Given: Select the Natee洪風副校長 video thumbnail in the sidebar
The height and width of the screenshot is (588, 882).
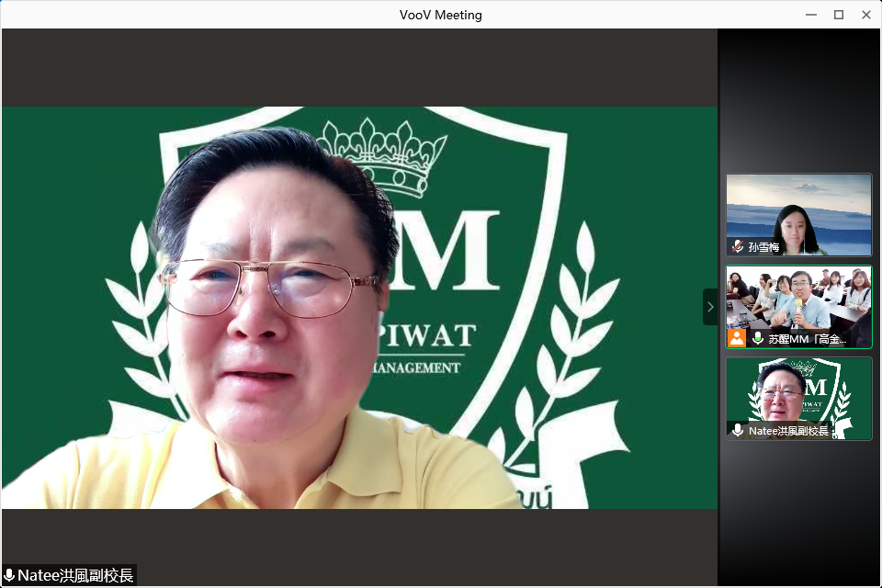Looking at the screenshot, I should 798,399.
